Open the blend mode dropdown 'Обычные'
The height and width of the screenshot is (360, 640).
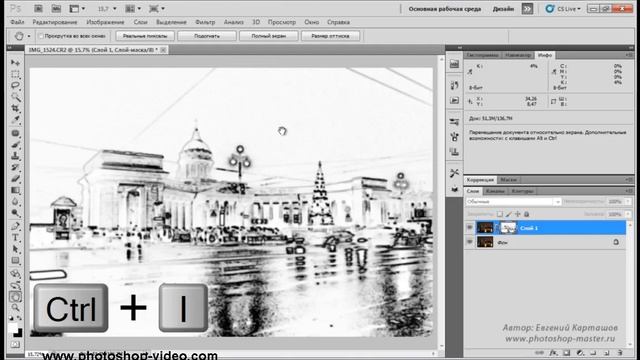tap(513, 202)
